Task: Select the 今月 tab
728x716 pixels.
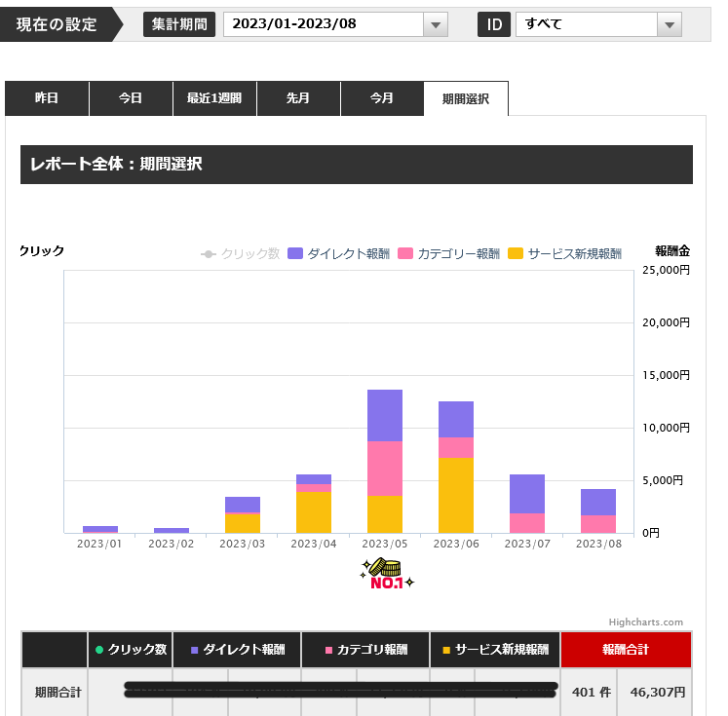Action: (x=382, y=98)
